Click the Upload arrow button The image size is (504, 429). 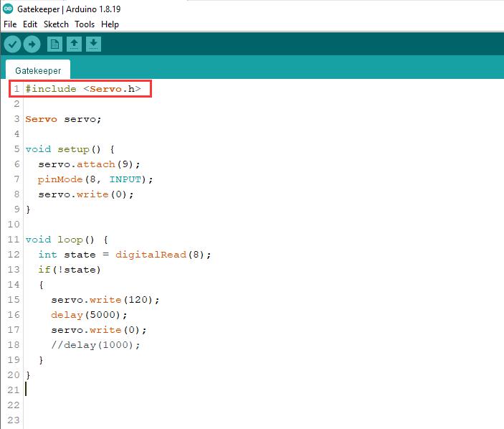pyautogui.click(x=32, y=44)
